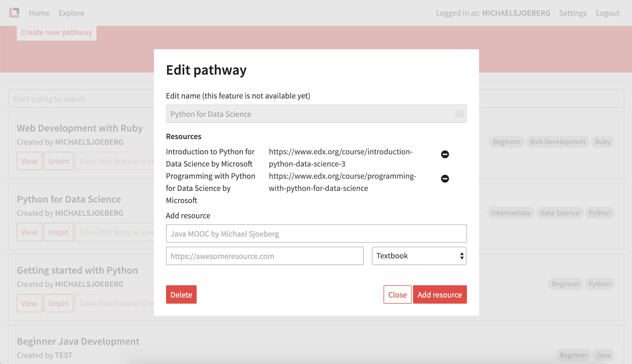Click the username MICHAELSJOEBERG in the header
The image size is (632, 364).
516,13
